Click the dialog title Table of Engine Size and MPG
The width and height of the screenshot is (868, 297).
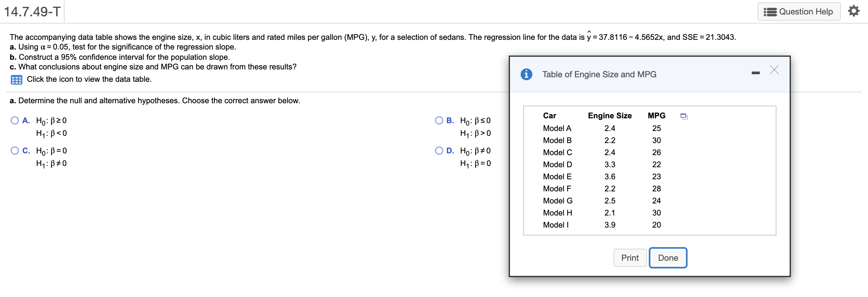click(599, 75)
